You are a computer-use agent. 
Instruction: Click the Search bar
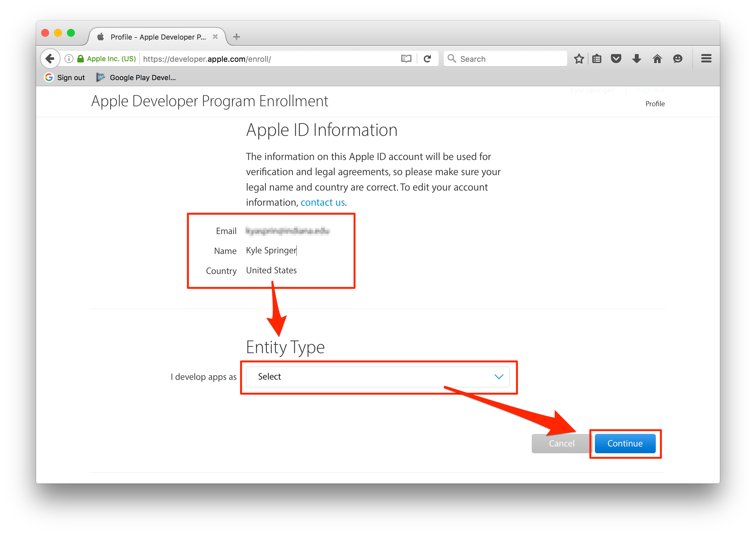point(504,59)
